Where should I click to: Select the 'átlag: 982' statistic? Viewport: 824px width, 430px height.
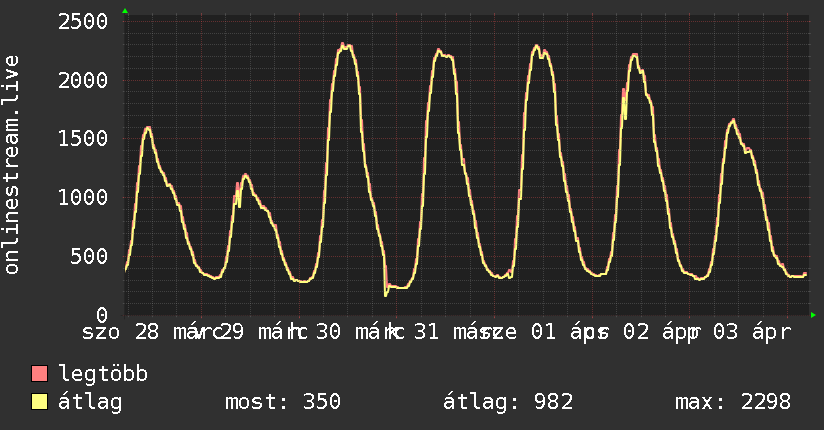point(508,402)
